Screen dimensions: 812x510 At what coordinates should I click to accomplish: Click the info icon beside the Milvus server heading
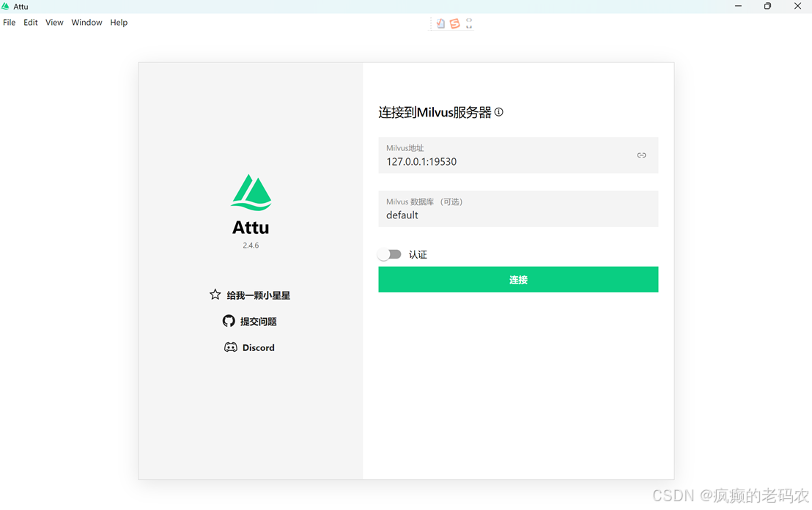498,112
